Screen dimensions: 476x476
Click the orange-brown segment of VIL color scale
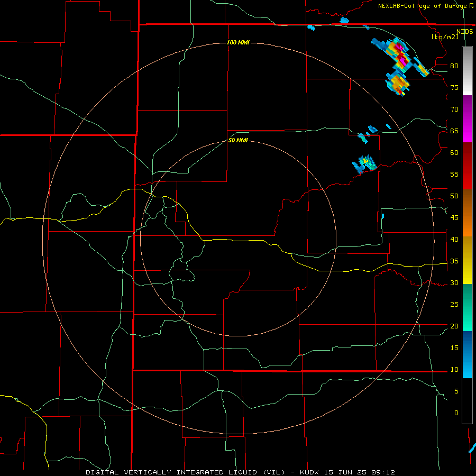pyautogui.click(x=467, y=213)
